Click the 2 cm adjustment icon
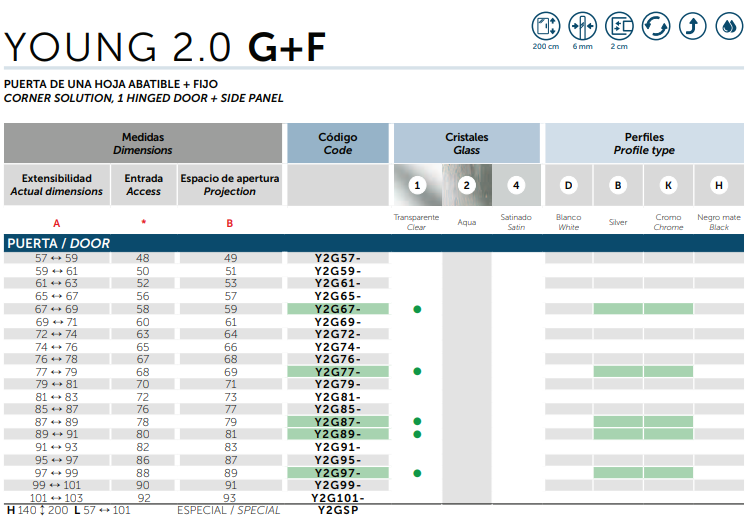This screenshot has height=519, width=749. pos(618,26)
